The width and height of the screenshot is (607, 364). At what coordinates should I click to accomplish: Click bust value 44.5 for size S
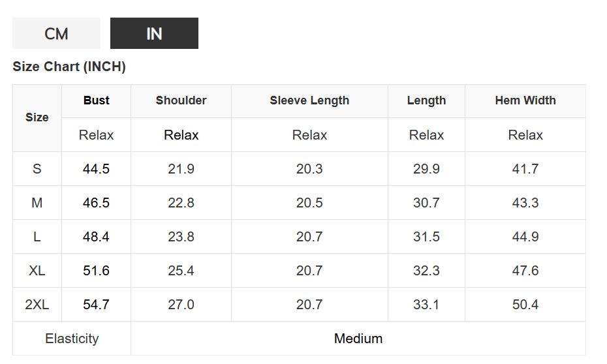[96, 169]
